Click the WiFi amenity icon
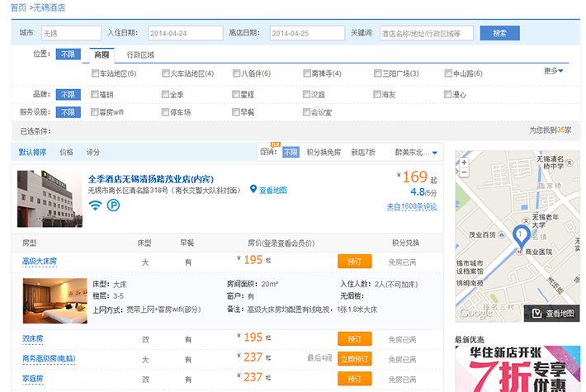This screenshot has height=392, width=586. coord(96,205)
